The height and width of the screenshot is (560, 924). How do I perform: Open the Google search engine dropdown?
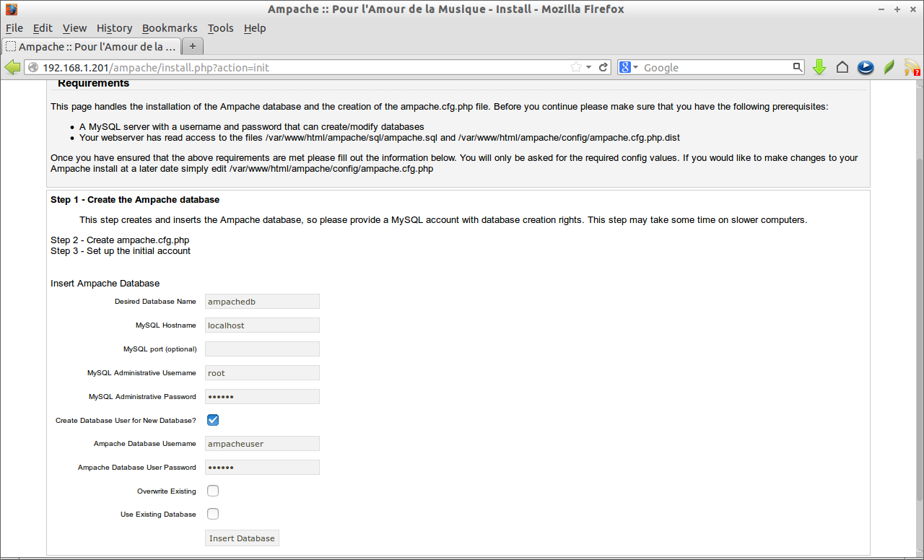pos(628,67)
